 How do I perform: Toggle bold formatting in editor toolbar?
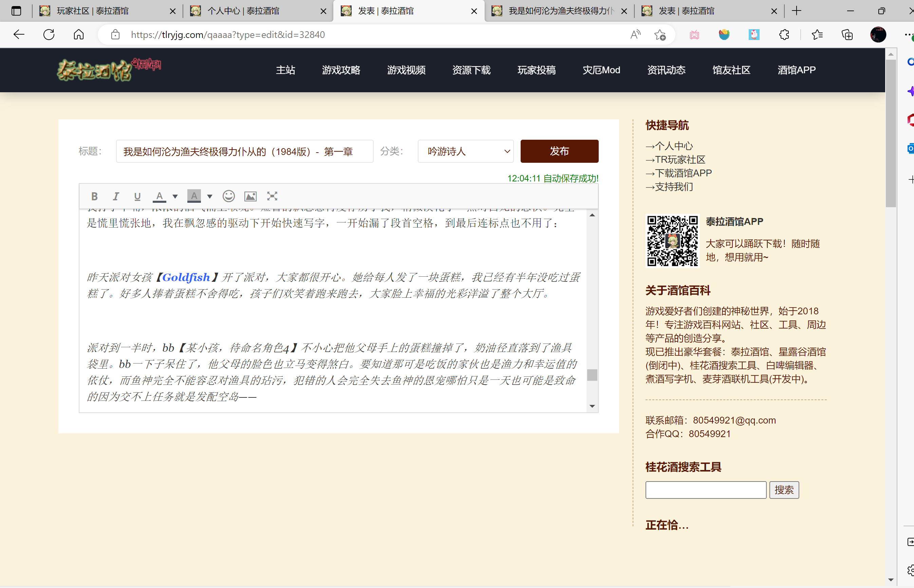click(94, 196)
